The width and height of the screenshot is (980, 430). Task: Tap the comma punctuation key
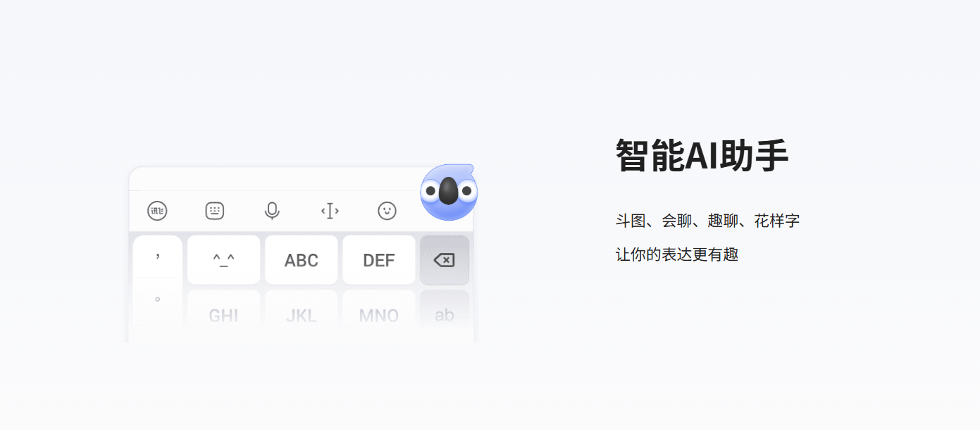pos(158,257)
